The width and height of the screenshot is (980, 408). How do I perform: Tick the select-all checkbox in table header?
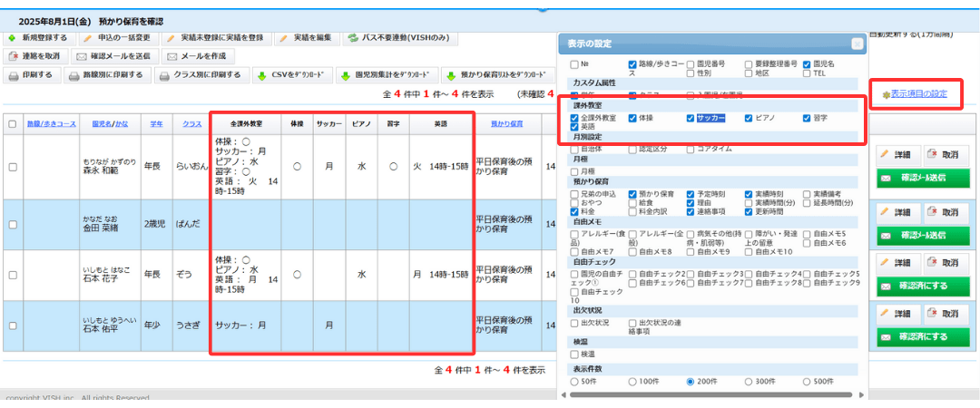point(13,124)
